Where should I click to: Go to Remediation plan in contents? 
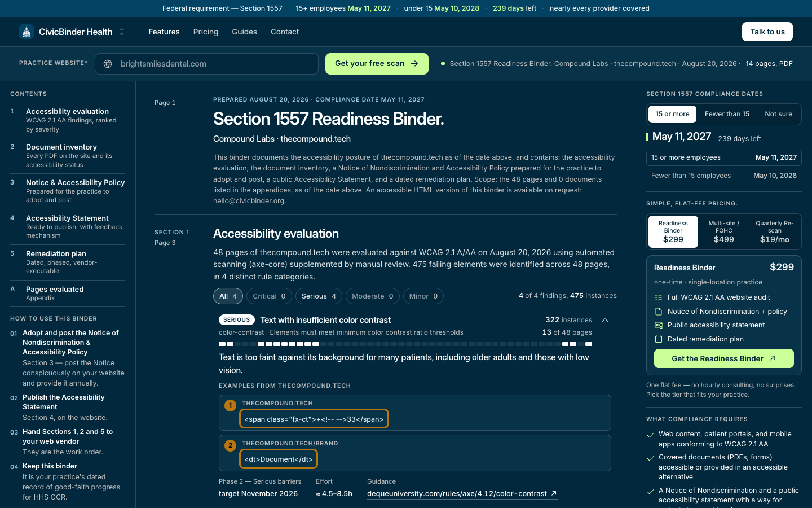[x=68, y=262]
